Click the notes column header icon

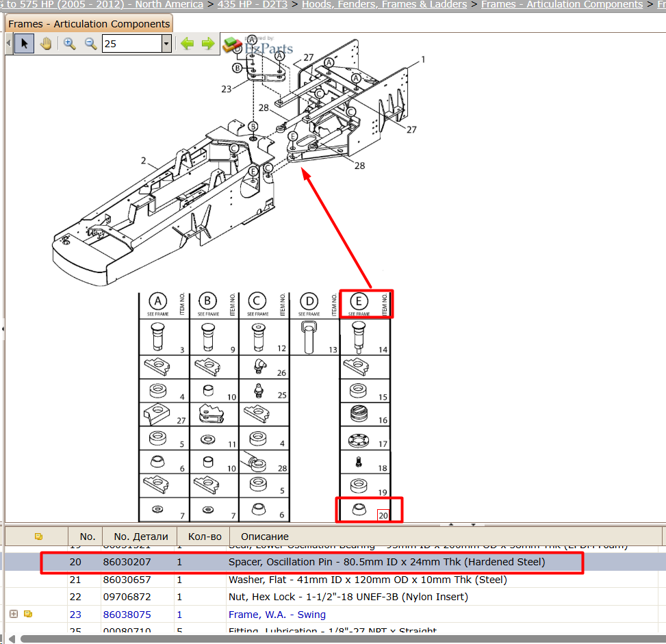pyautogui.click(x=38, y=537)
